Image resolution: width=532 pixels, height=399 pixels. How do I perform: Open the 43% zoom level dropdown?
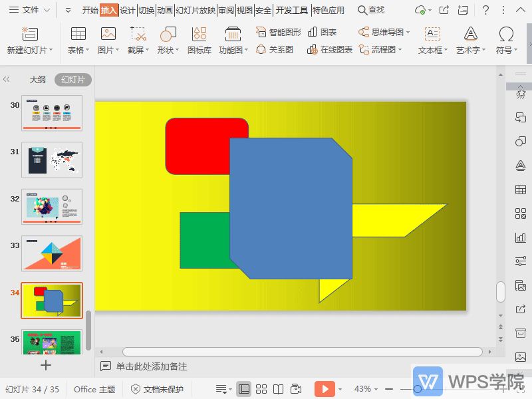[x=366, y=389]
